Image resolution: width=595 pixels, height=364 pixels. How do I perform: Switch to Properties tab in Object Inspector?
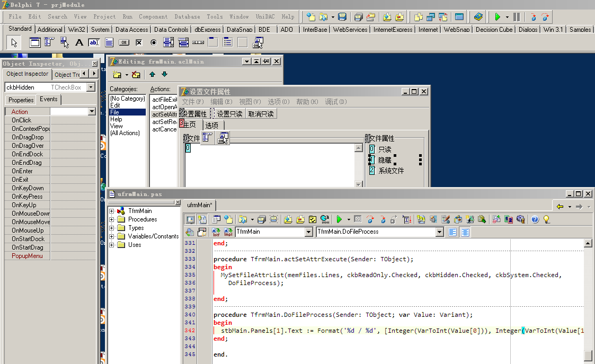[21, 100]
